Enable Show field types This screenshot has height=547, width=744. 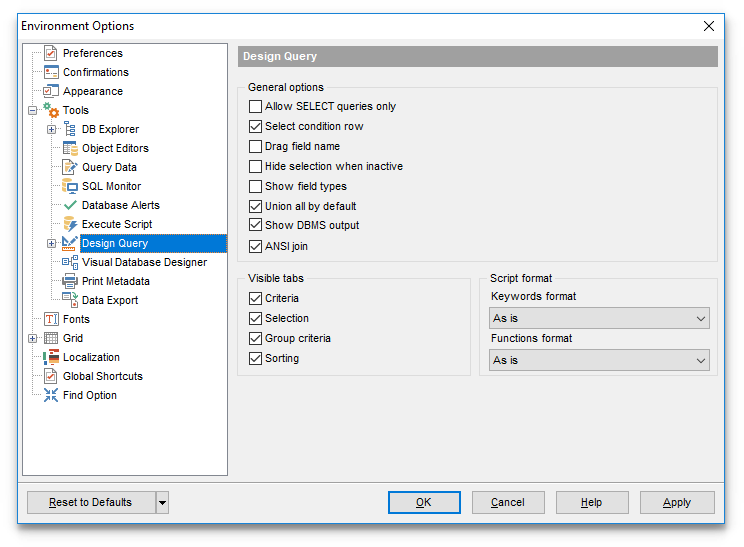(255, 186)
